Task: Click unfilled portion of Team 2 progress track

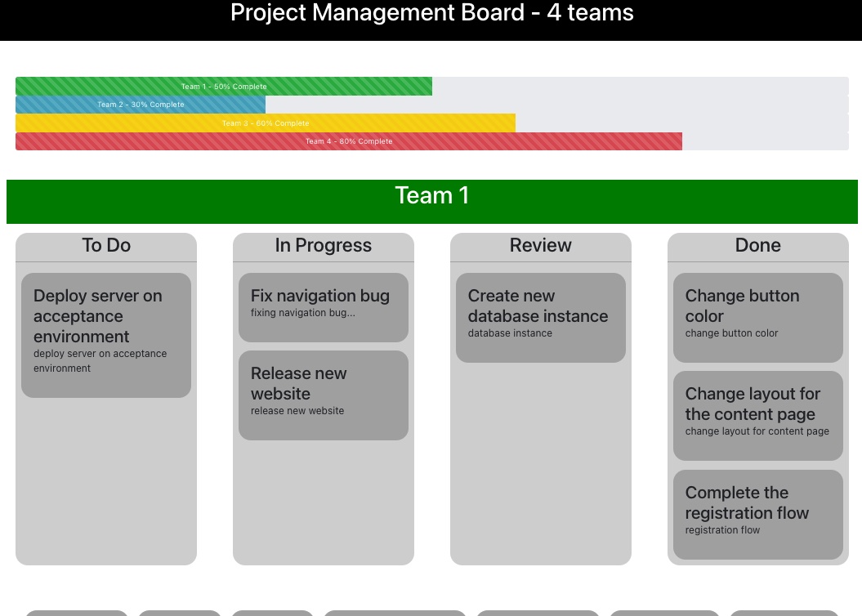Action: coord(557,105)
